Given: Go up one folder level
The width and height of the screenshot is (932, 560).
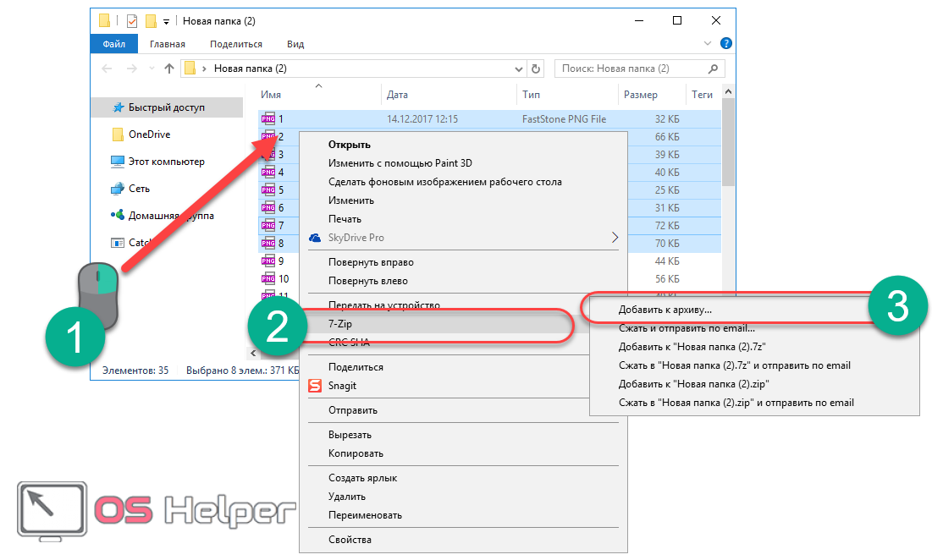Looking at the screenshot, I should click(x=169, y=69).
